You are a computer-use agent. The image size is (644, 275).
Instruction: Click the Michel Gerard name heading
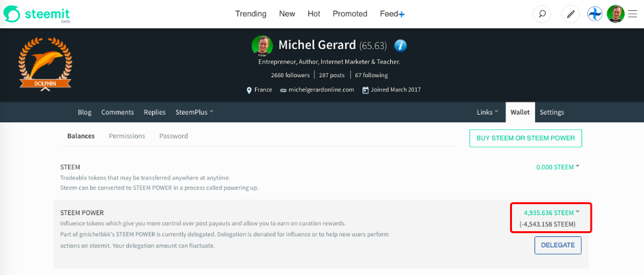317,45
